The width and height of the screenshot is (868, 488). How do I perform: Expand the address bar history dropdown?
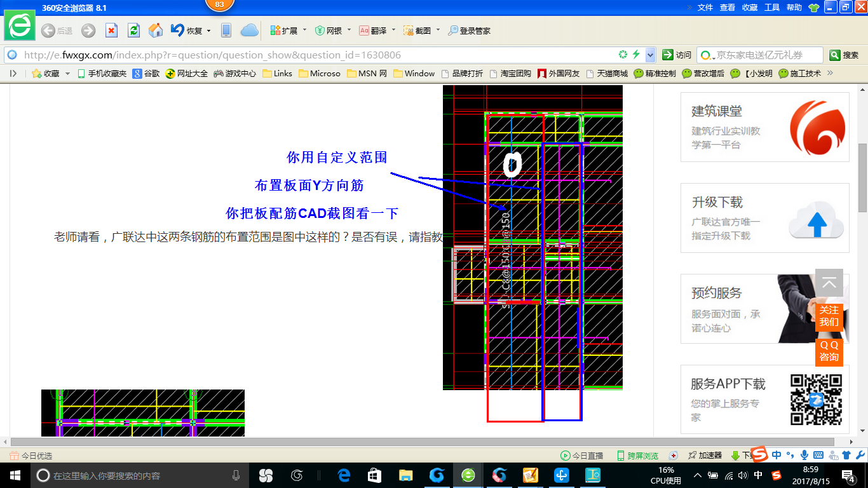tap(650, 55)
